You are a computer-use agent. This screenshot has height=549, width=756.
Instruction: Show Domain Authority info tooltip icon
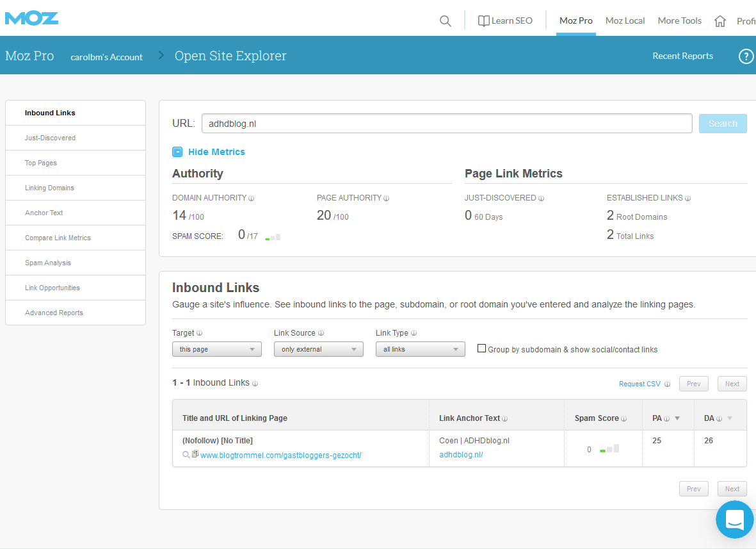(251, 199)
